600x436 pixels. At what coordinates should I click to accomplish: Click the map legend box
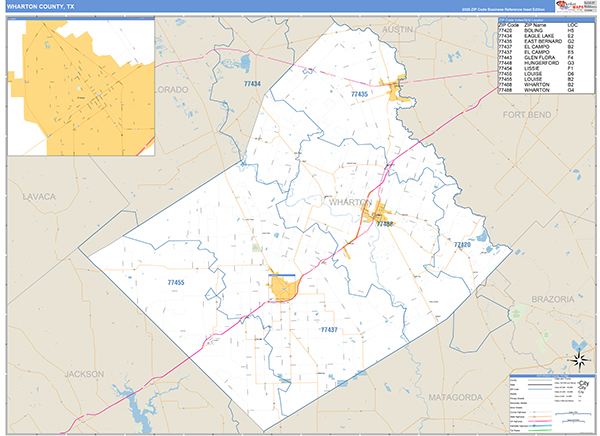coord(552,405)
